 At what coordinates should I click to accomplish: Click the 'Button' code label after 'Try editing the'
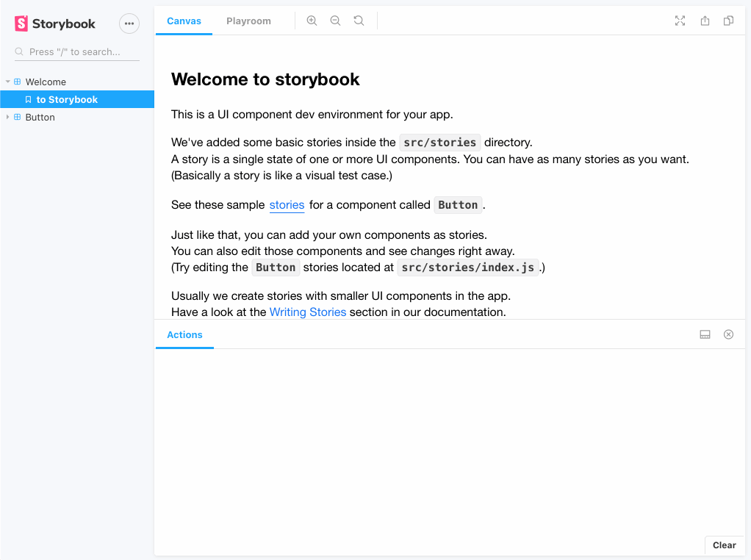click(x=276, y=268)
